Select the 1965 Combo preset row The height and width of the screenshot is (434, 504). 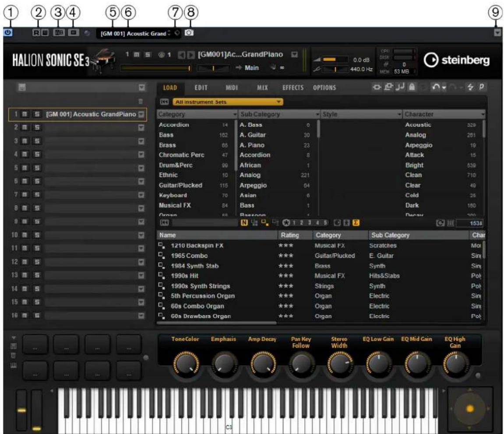[320, 256]
